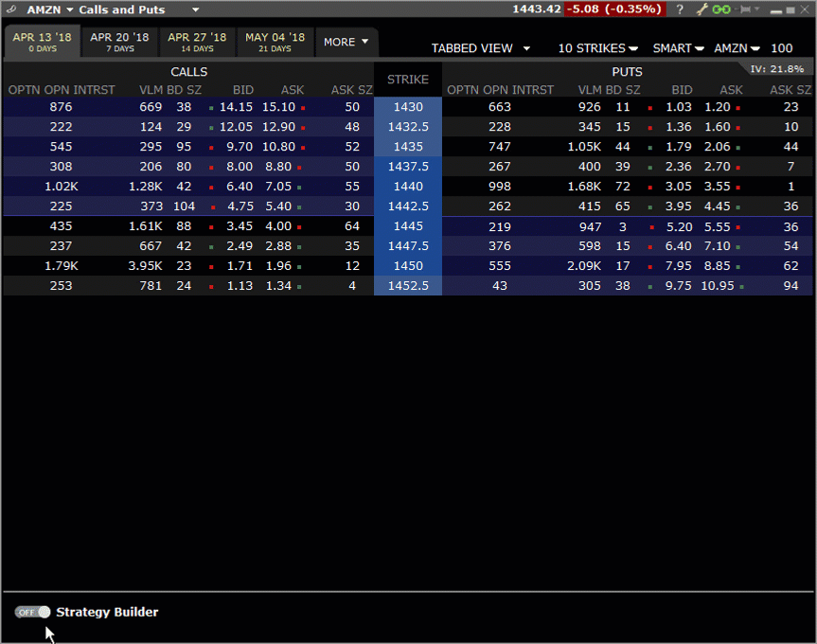The width and height of the screenshot is (817, 644).
Task: Click call ask 1.96 for 1450 strike
Action: (x=278, y=266)
